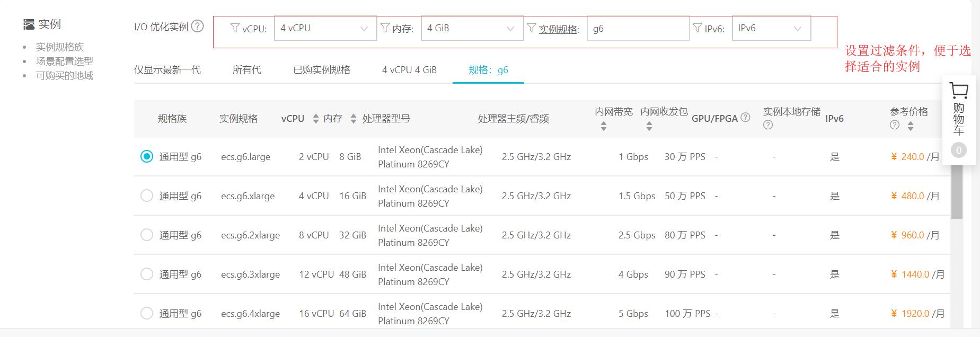
Task: Choose the ecs.g6.4xlarge instance radio
Action: point(147,313)
